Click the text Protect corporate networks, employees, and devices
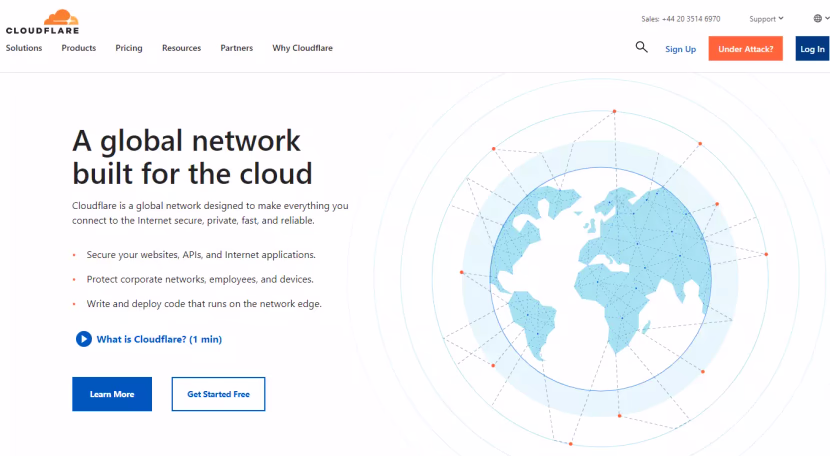Viewport: 830px width, 456px height. (200, 279)
